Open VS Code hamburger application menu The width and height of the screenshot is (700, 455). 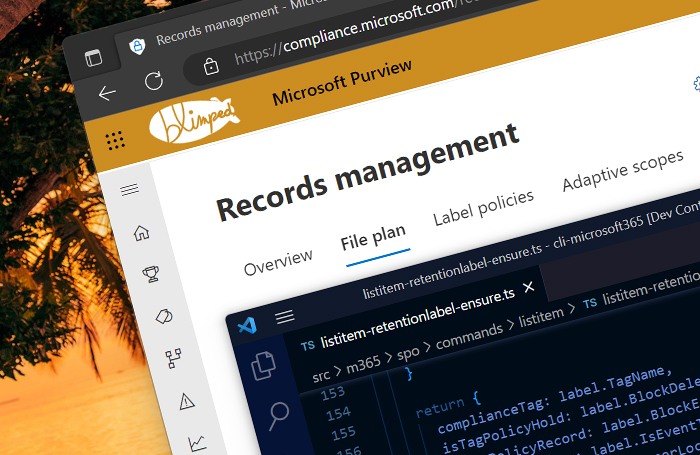pos(285,317)
